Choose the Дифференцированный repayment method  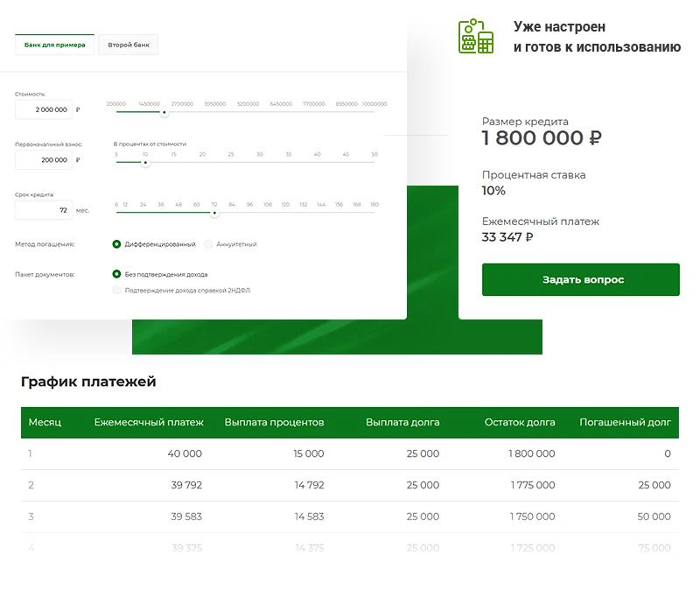tap(117, 244)
